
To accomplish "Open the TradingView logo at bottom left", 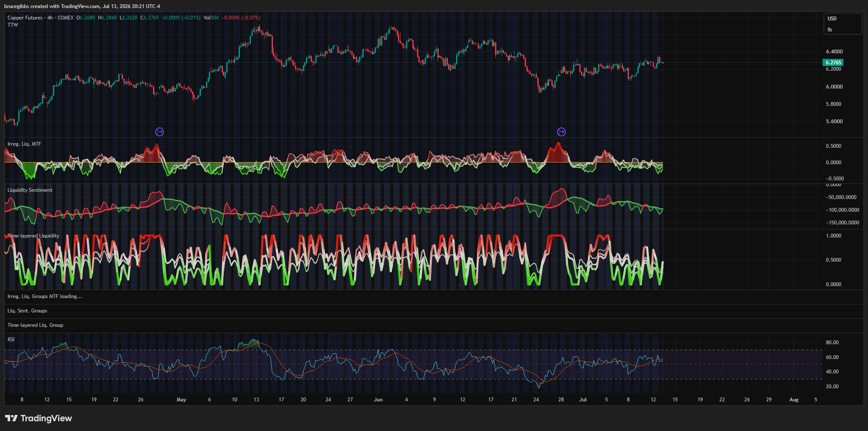I will [39, 418].
